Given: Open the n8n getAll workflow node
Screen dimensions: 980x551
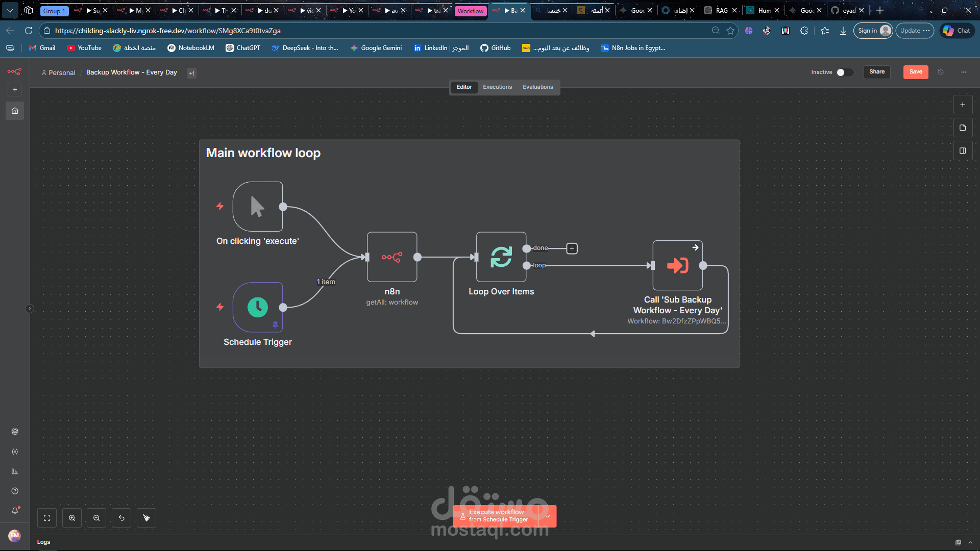Looking at the screenshot, I should (x=391, y=257).
